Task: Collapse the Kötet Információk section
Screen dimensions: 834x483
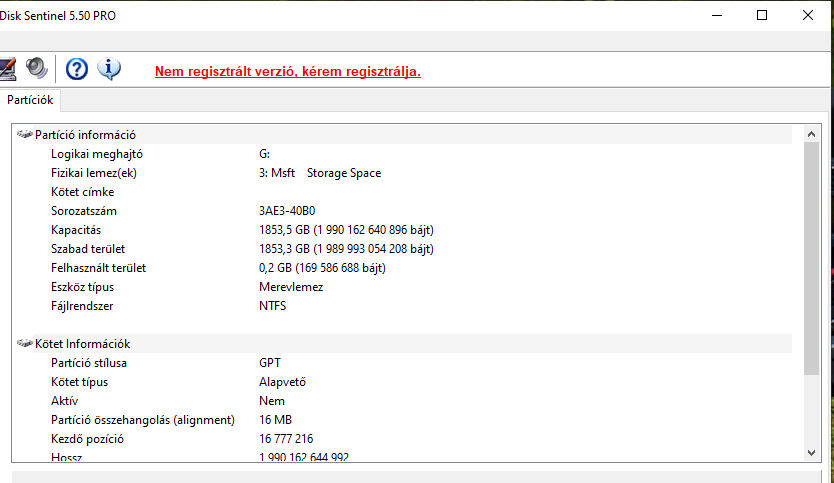Action: (24, 344)
